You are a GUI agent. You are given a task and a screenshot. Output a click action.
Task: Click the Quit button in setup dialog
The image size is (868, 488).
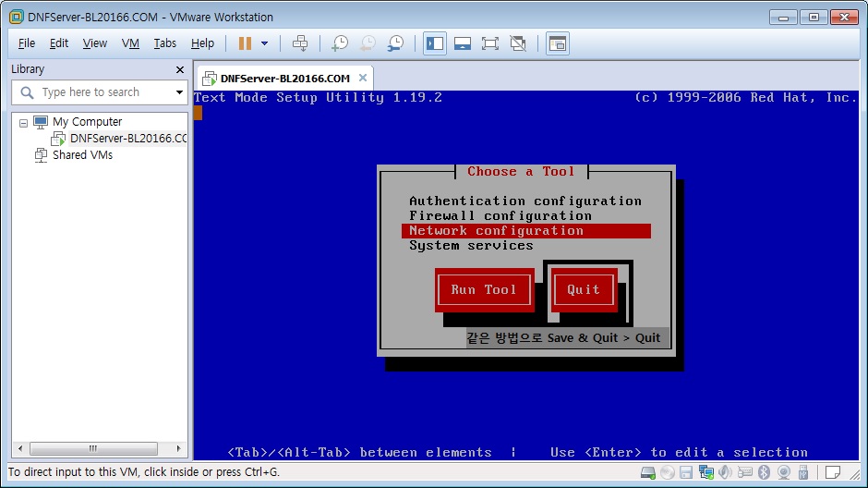click(584, 289)
